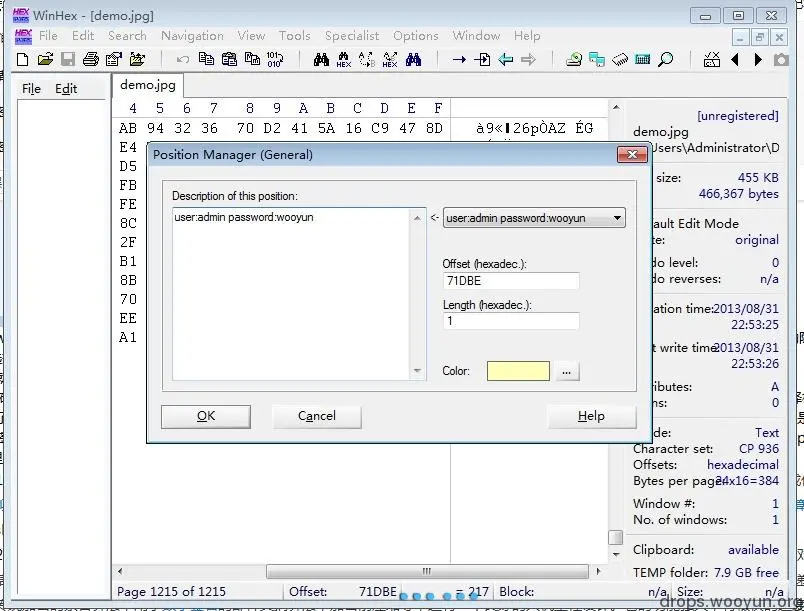Screen dimensions: 804x611
Task: Click the Replace Hex Values icon
Action: coord(390,60)
